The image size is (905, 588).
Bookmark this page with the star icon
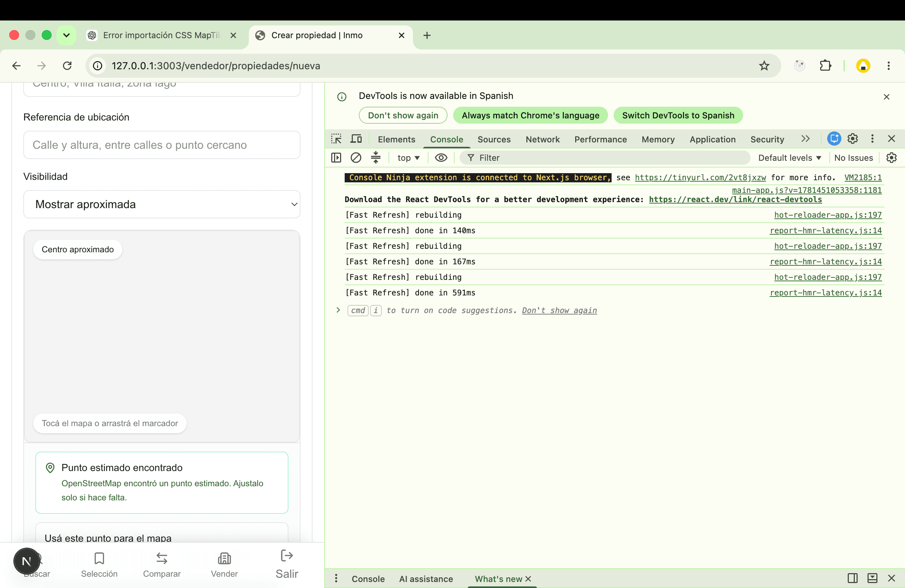pyautogui.click(x=764, y=66)
